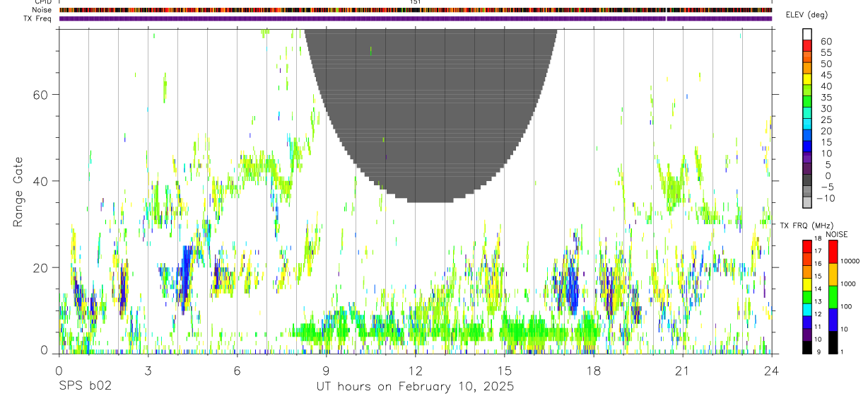868x401 pixels.
Task: Click the 18 label on TX FRQ scale
Action: click(x=819, y=239)
